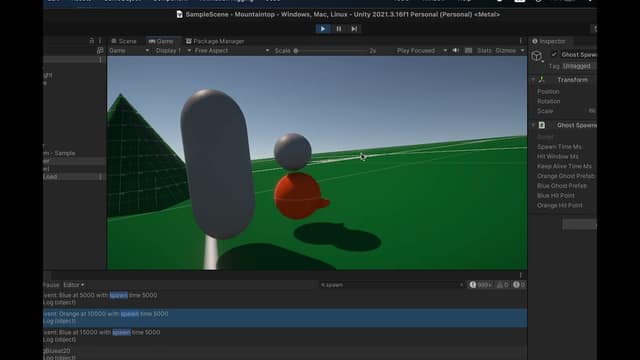Image resolution: width=640 pixels, height=360 pixels.
Task: Click the scene file icon in title bar
Action: click(x=179, y=14)
